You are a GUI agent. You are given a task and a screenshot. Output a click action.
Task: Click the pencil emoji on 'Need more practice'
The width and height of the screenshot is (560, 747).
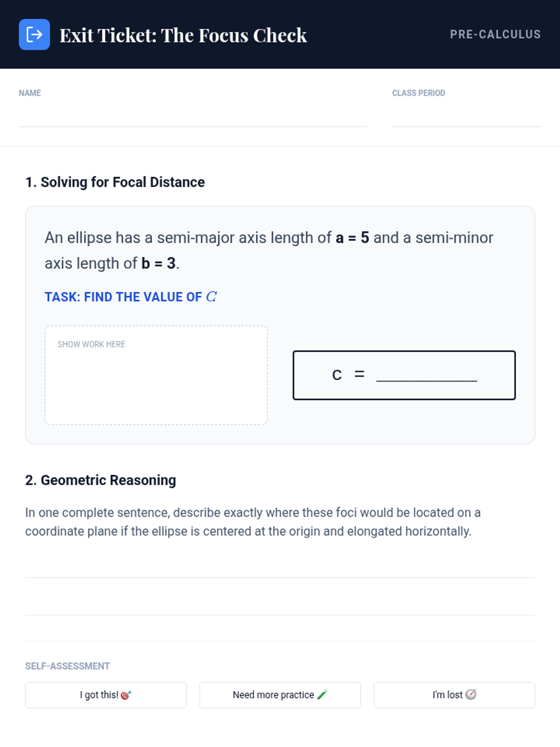coord(322,695)
